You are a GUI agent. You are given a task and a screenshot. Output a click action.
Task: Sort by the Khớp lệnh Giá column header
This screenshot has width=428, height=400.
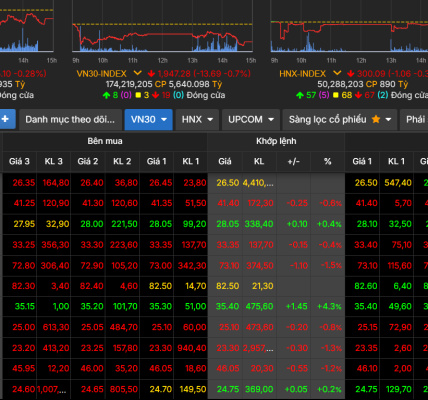[225, 161]
